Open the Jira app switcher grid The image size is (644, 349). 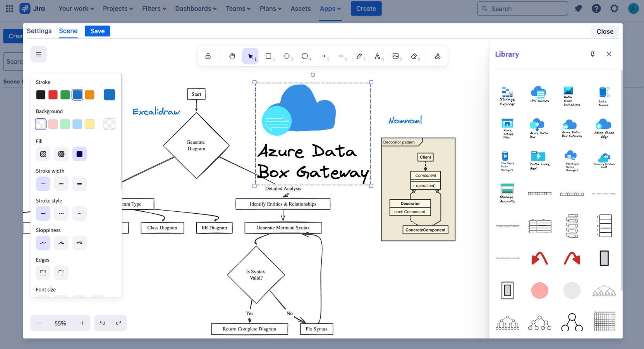tap(10, 9)
